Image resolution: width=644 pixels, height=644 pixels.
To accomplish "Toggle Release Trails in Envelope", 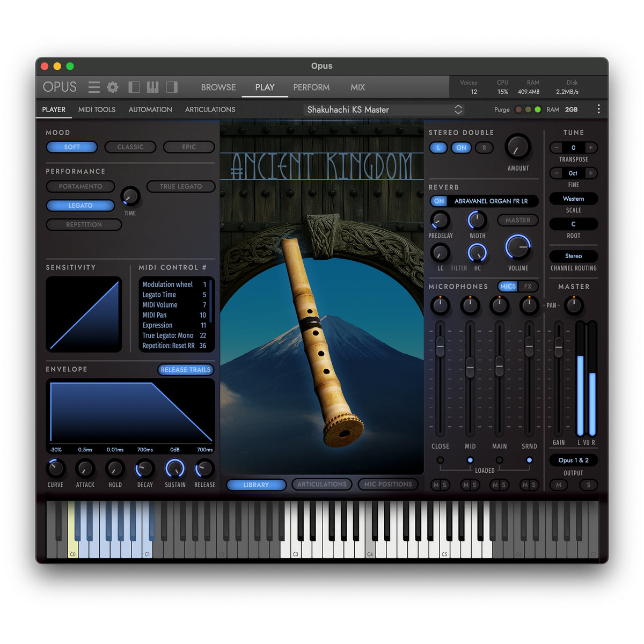I will [186, 370].
